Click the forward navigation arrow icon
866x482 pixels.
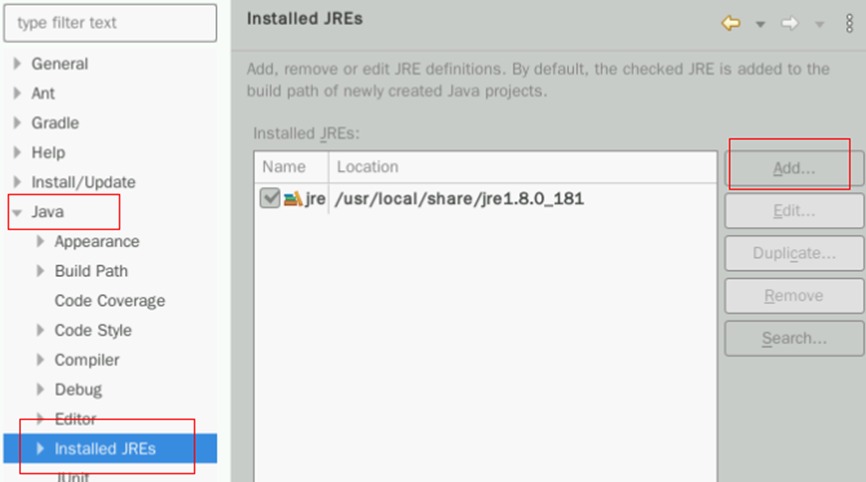(x=790, y=24)
